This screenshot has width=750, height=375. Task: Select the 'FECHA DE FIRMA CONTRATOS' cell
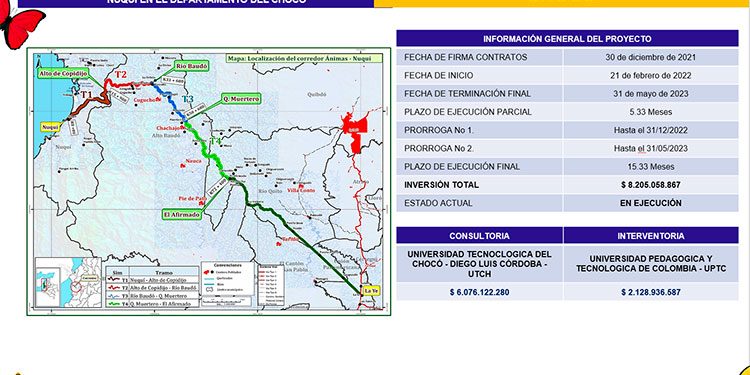click(480, 57)
